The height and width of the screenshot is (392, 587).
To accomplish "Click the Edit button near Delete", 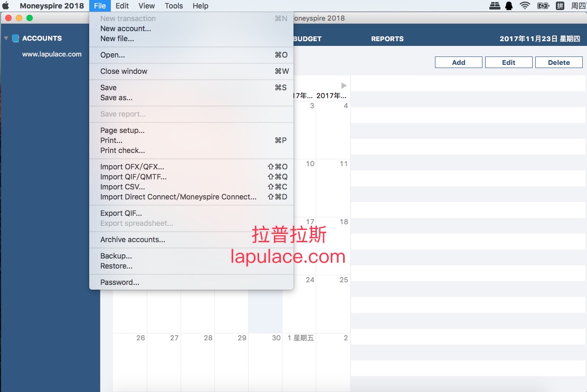I will tap(508, 62).
